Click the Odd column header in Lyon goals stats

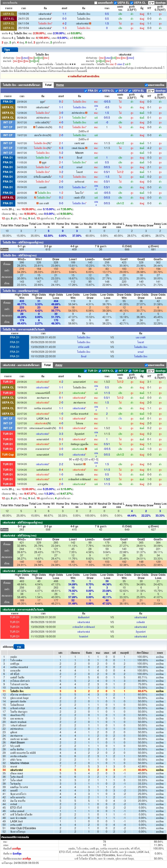click(127, 246)
